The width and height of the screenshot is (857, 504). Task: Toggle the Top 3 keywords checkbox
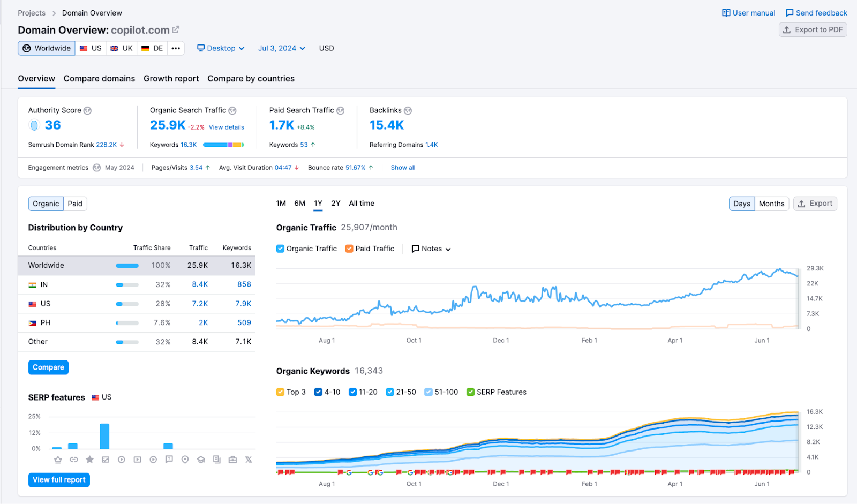point(280,392)
